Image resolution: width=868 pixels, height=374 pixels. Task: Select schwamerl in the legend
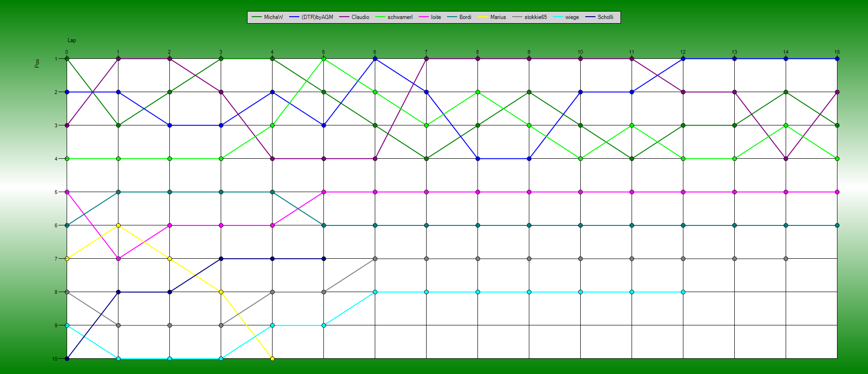click(400, 17)
